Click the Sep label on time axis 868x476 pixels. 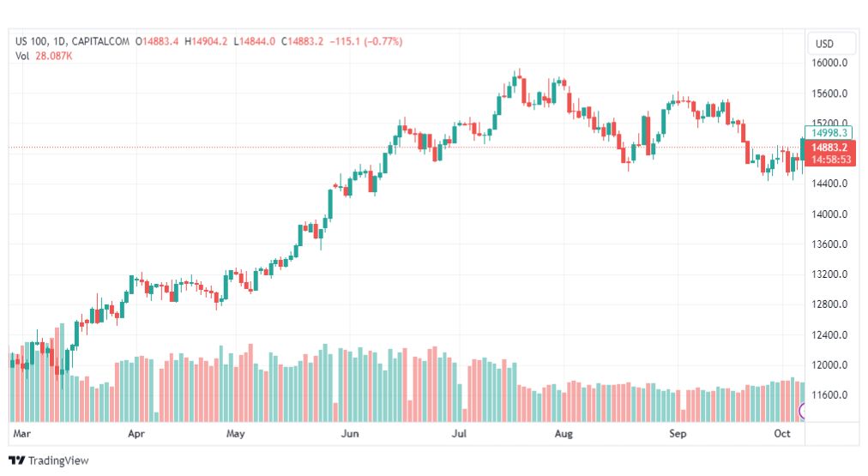(x=678, y=434)
